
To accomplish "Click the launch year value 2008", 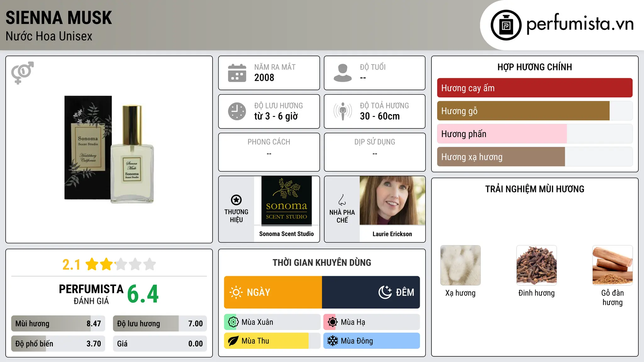I will (264, 78).
